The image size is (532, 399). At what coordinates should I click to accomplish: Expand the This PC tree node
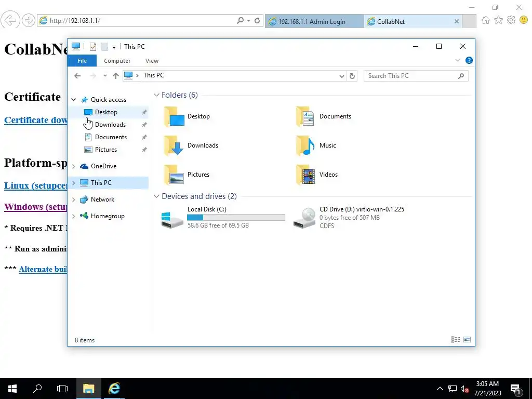pyautogui.click(x=73, y=183)
